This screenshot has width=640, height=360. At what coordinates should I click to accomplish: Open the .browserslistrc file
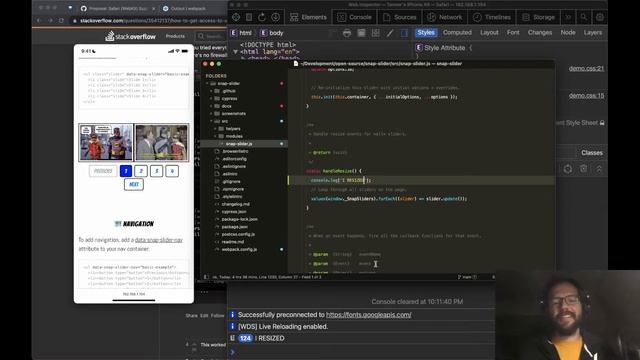click(x=235, y=151)
